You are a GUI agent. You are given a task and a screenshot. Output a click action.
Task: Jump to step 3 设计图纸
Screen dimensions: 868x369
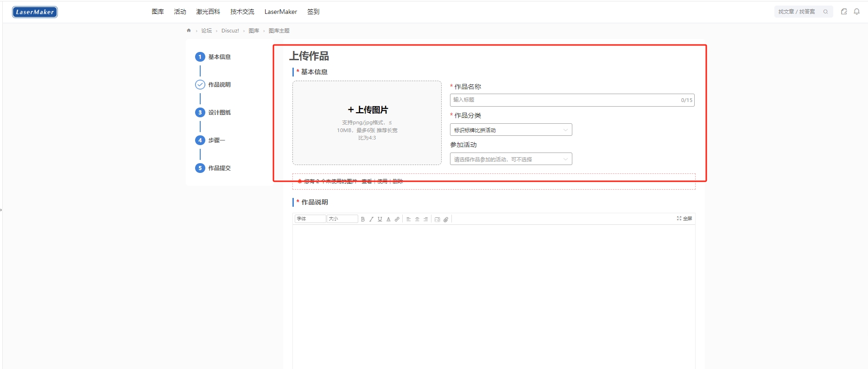click(x=213, y=113)
